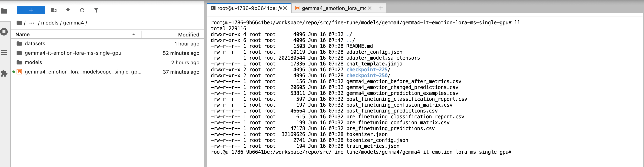The image size is (644, 167).
Task: Click '52 minutes ago' modified time
Action: click(181, 53)
